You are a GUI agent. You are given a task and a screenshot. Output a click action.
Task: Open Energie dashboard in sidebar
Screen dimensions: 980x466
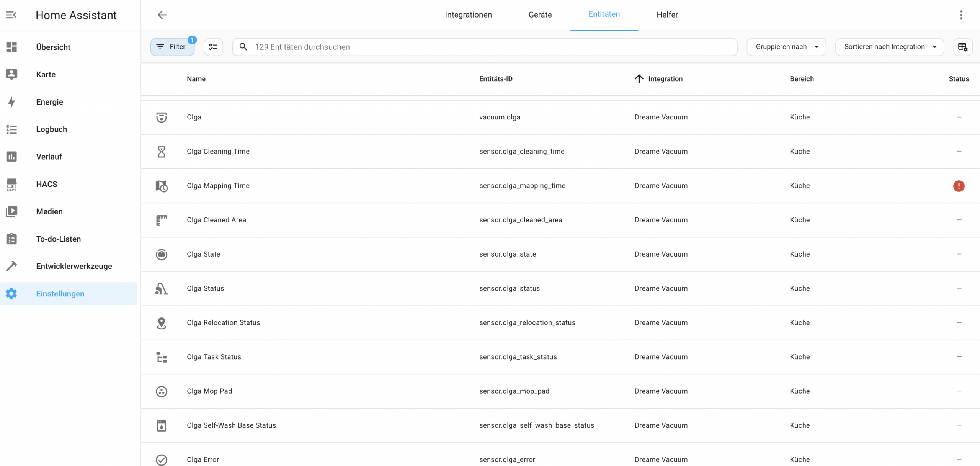[49, 102]
